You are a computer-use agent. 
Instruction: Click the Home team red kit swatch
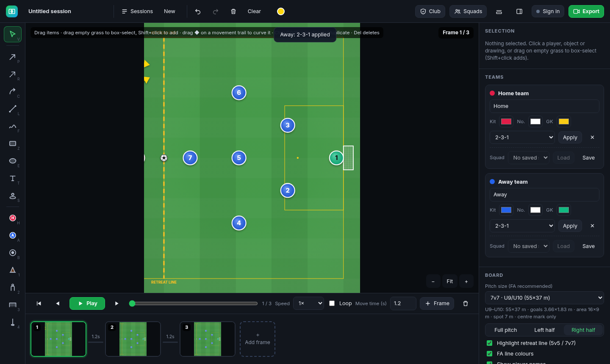[506, 121]
